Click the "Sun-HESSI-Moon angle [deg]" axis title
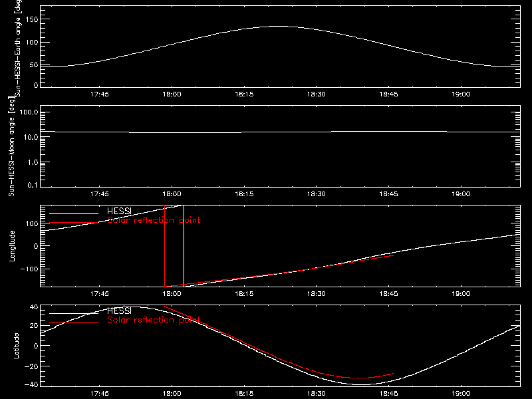Viewport: 532px width, 399px height. [11, 146]
